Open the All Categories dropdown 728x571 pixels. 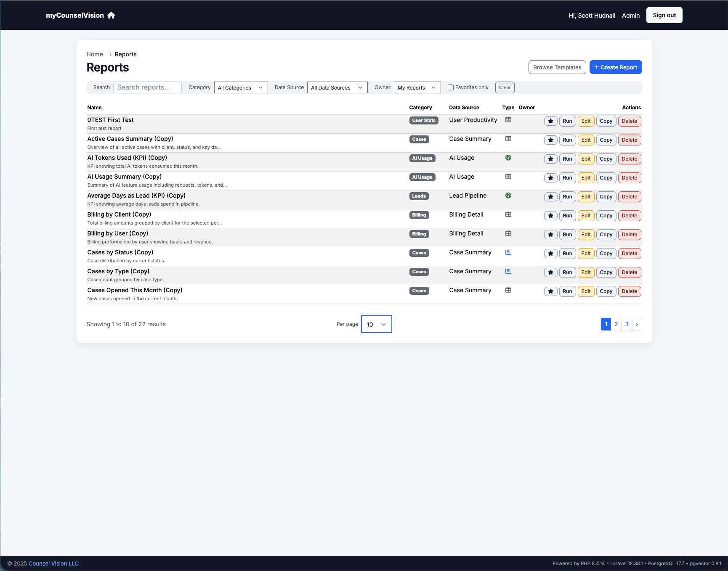pos(241,87)
